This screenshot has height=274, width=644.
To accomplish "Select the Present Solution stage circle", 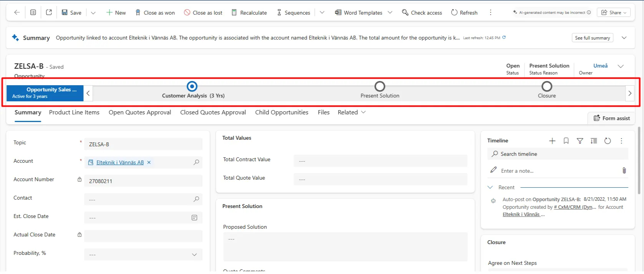I will [380, 86].
